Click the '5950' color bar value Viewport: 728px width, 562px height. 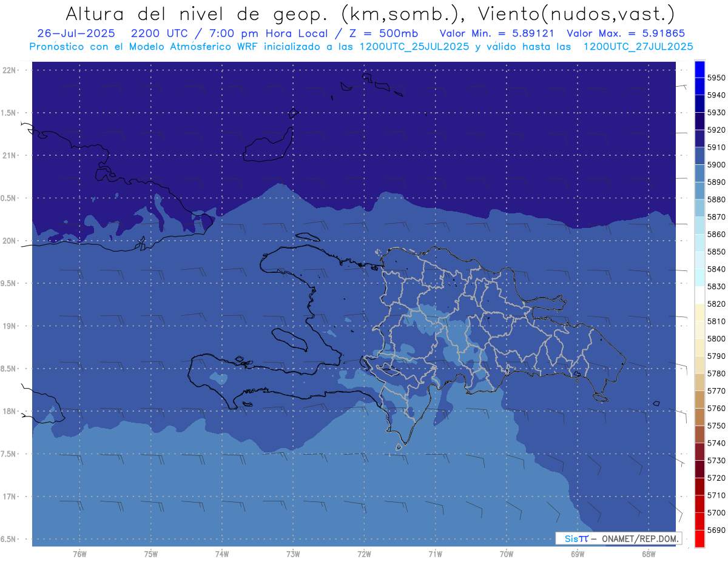tap(716, 78)
